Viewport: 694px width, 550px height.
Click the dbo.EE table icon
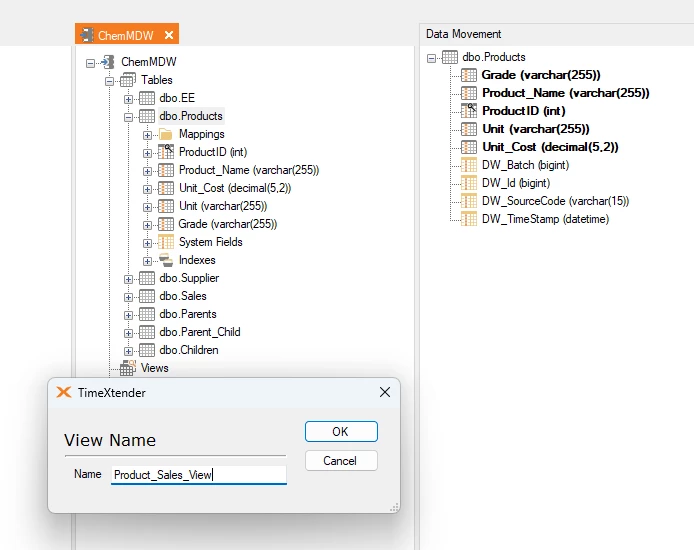tap(147, 98)
